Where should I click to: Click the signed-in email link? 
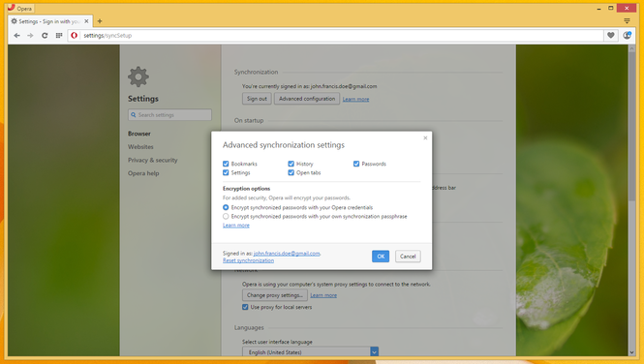(287, 254)
